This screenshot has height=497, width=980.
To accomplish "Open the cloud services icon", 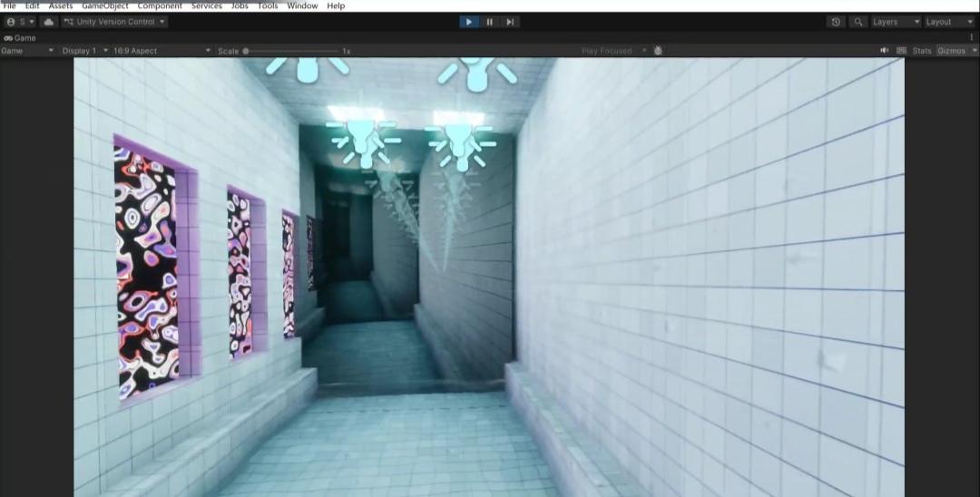I will tap(49, 22).
